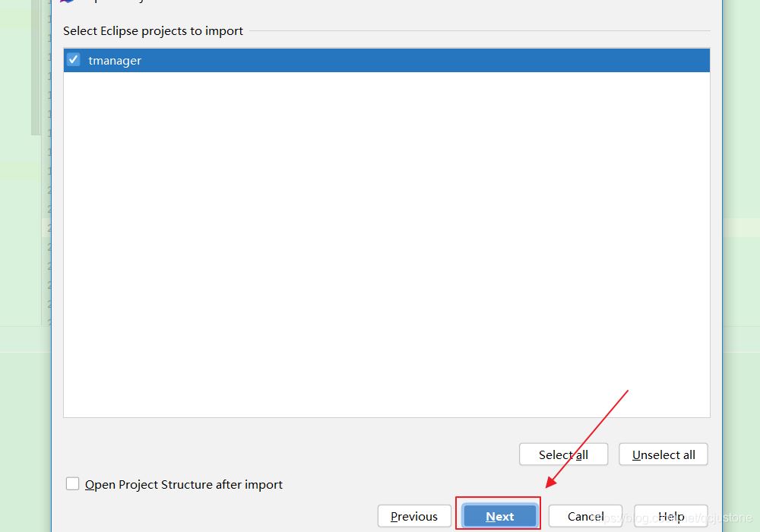
Task: Enable Open Project Structure after import
Action: click(x=73, y=483)
